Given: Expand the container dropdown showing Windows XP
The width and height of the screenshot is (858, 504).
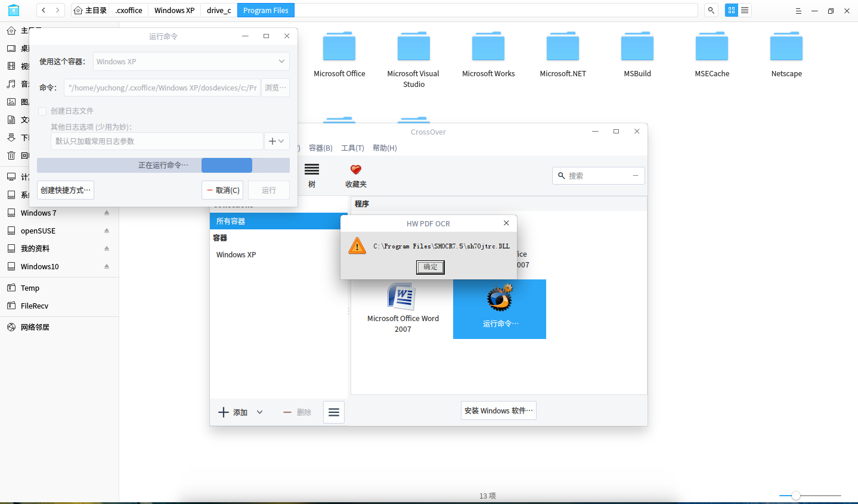Looking at the screenshot, I should [x=191, y=61].
